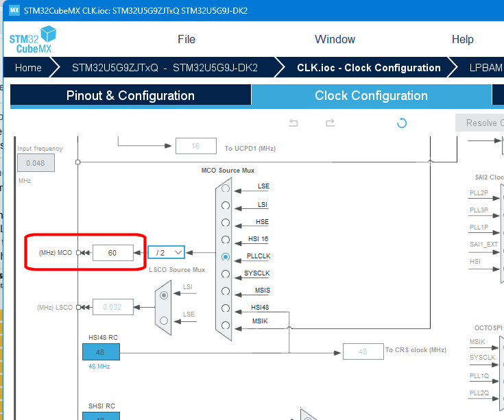
Task: Click the redo arrow icon
Action: point(330,123)
